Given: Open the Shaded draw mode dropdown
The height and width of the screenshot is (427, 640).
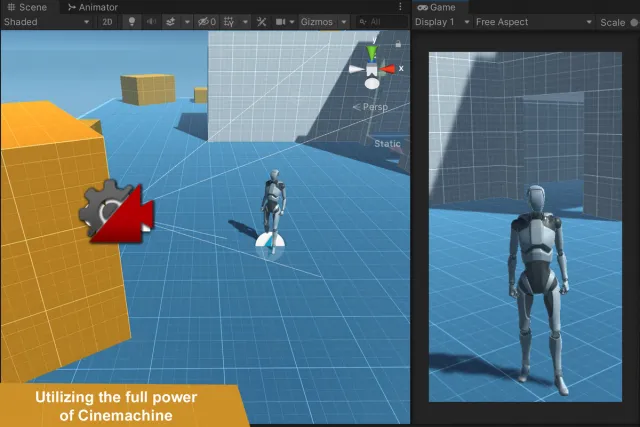Looking at the screenshot, I should coord(47,22).
